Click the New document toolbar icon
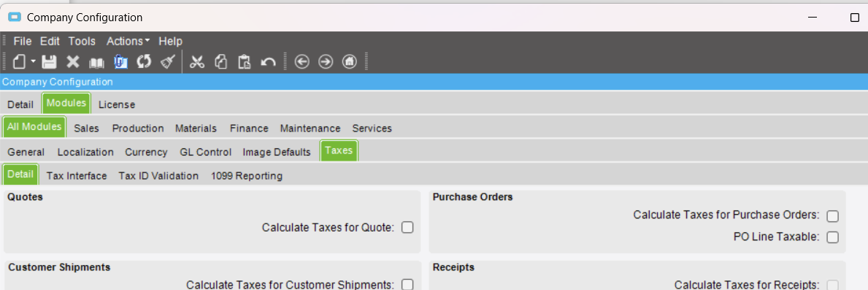The image size is (868, 290). click(19, 61)
